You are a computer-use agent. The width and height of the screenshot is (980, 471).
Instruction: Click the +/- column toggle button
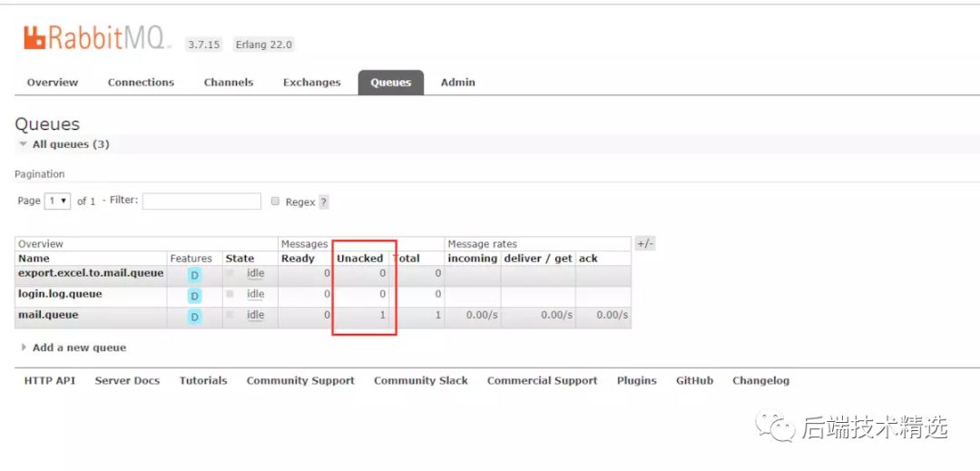point(644,244)
